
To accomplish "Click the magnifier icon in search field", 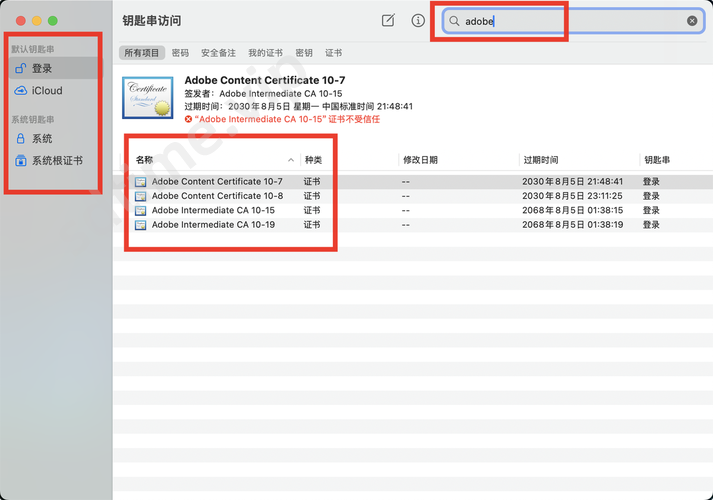I will (454, 21).
